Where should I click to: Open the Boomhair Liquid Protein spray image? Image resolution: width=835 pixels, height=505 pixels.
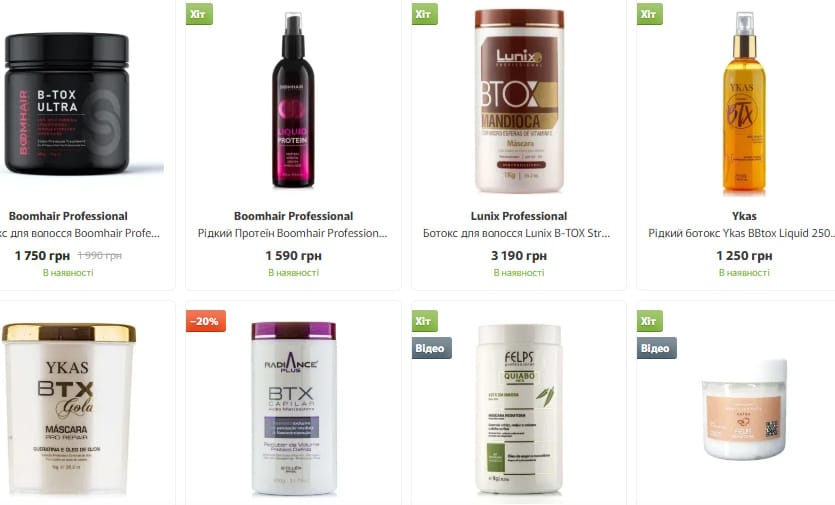(293, 100)
